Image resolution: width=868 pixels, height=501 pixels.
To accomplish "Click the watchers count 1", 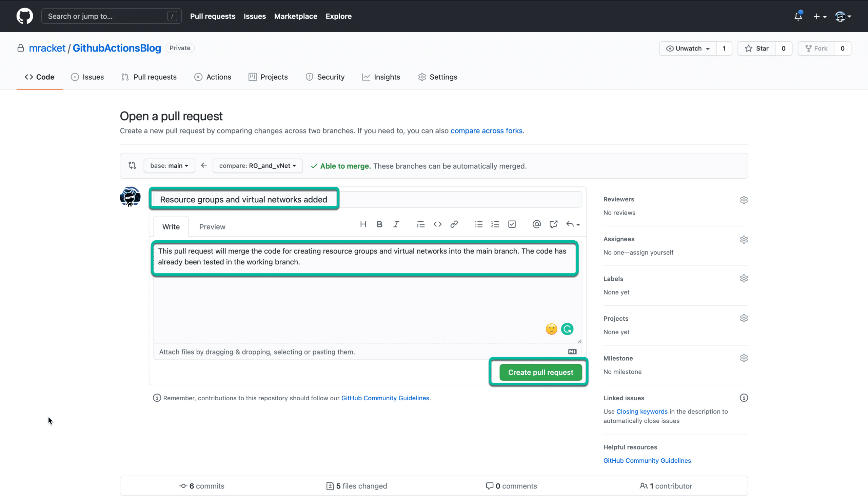I will tap(724, 48).
